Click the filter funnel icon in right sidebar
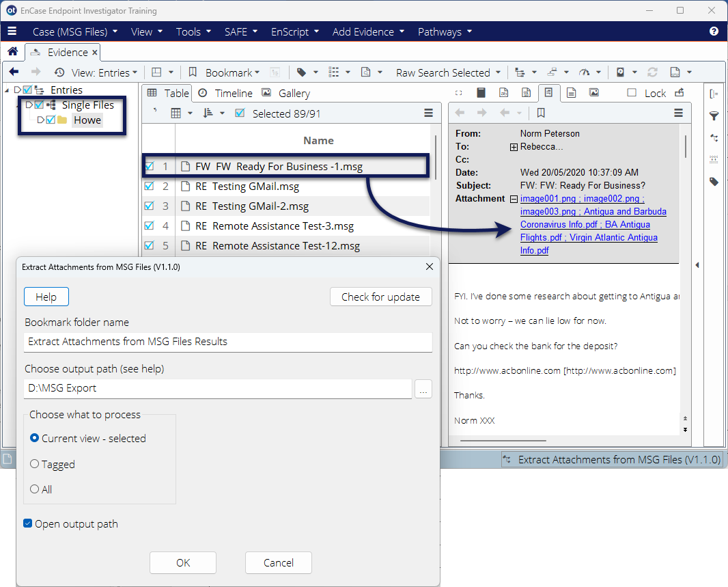This screenshot has height=587, width=728. pyautogui.click(x=714, y=115)
